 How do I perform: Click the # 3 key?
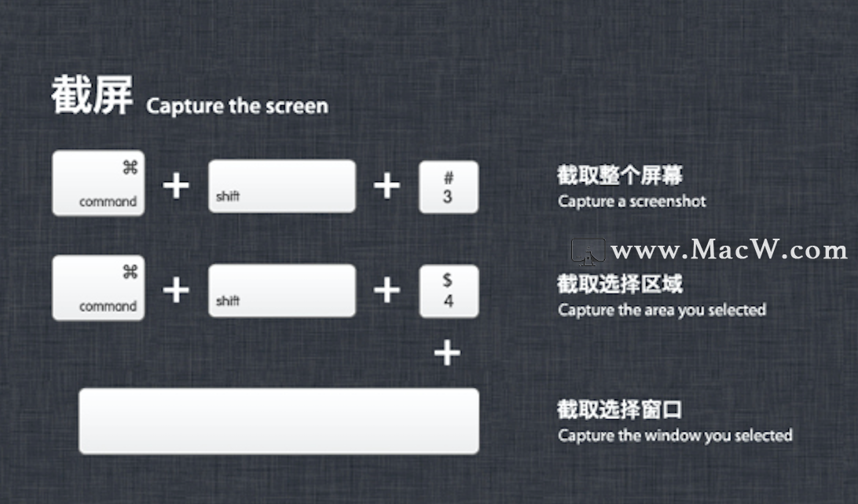pos(449,187)
